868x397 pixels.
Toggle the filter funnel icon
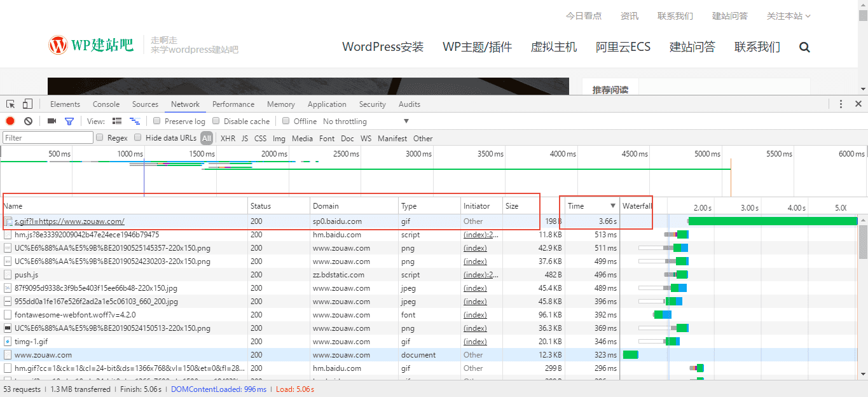(x=69, y=121)
